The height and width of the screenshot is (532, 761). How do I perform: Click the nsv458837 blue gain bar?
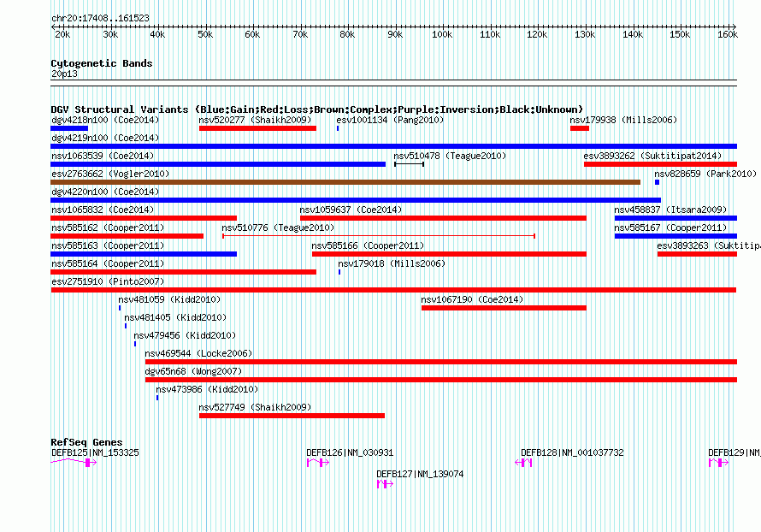point(675,218)
